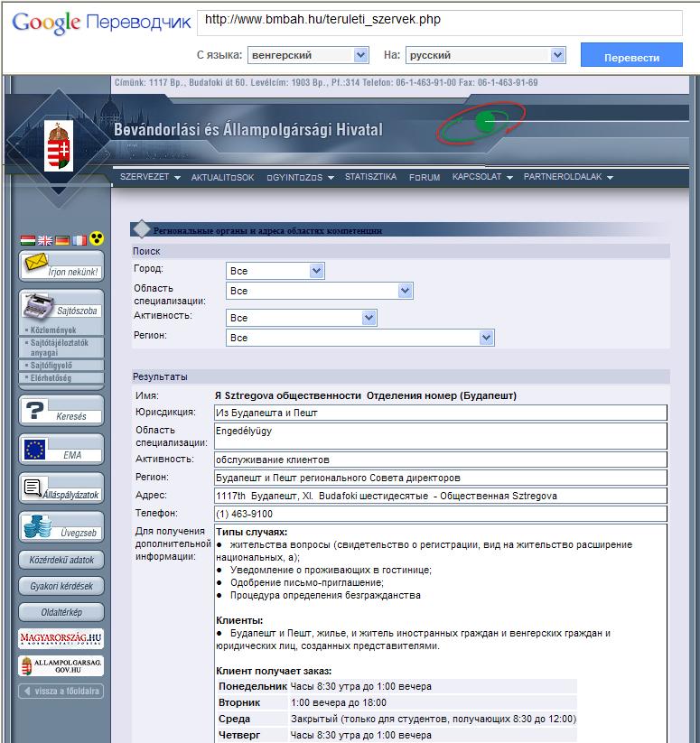700x743 pixels.
Task: Open Gyakori kérdések button
Action: pyautogui.click(x=61, y=586)
